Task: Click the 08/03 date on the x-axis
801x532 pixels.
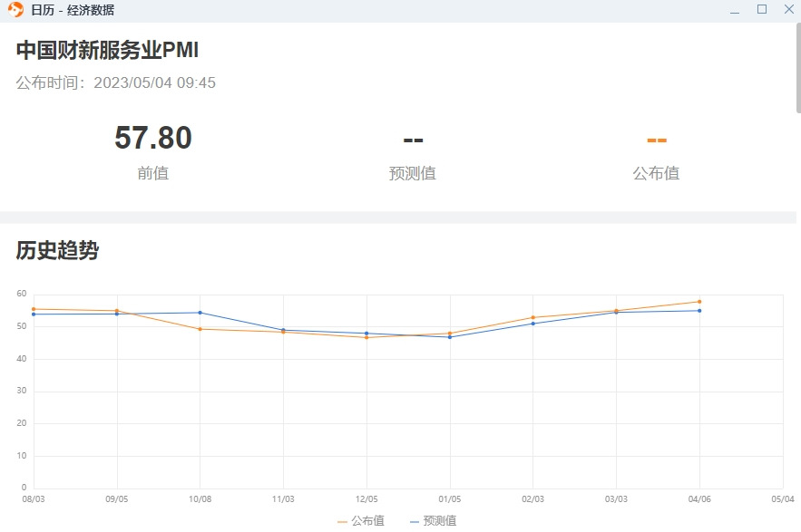Action: 34,498
